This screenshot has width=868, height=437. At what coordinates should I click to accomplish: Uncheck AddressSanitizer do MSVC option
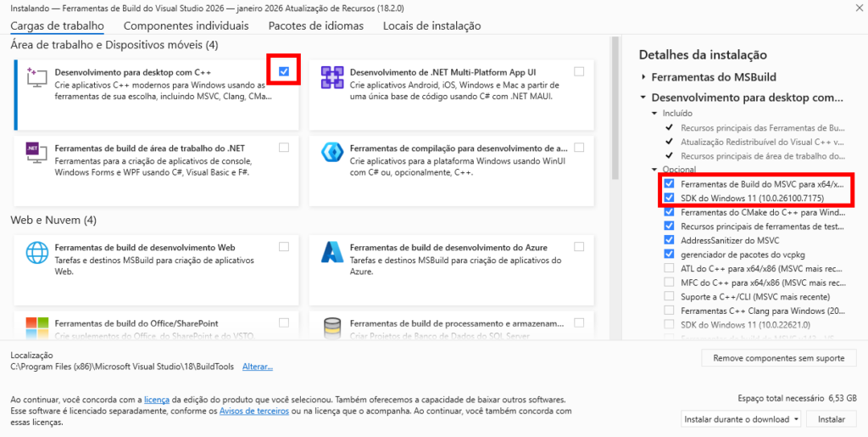pyautogui.click(x=670, y=240)
